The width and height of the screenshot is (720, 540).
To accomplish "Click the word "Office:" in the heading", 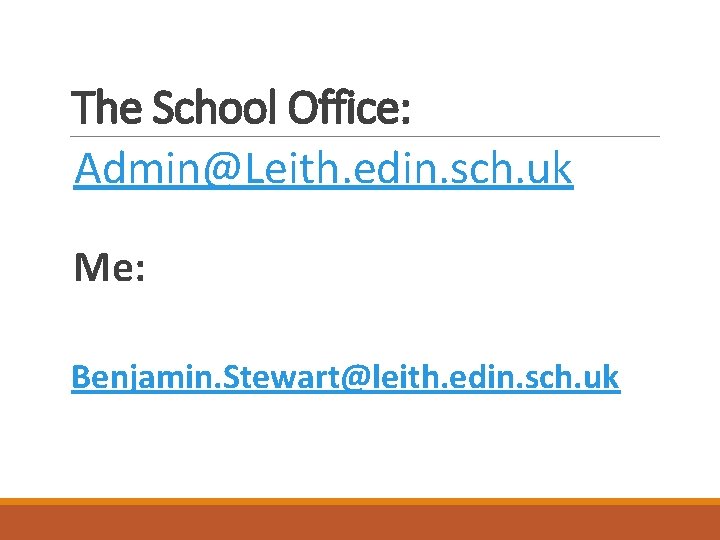I will tap(349, 108).
